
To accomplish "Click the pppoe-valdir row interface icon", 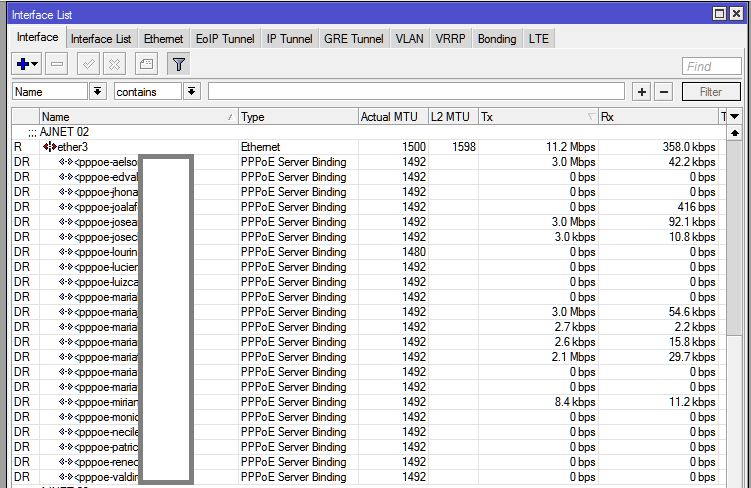I will [x=66, y=477].
